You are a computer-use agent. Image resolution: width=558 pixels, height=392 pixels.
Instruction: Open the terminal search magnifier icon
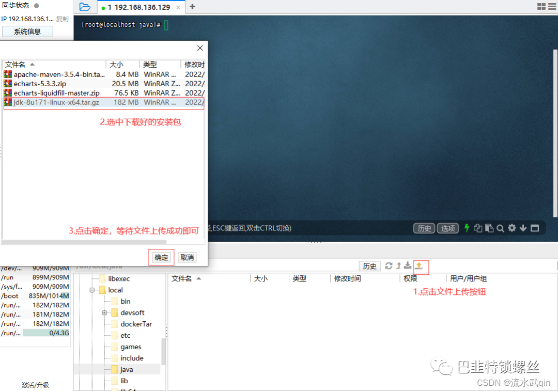click(x=500, y=228)
